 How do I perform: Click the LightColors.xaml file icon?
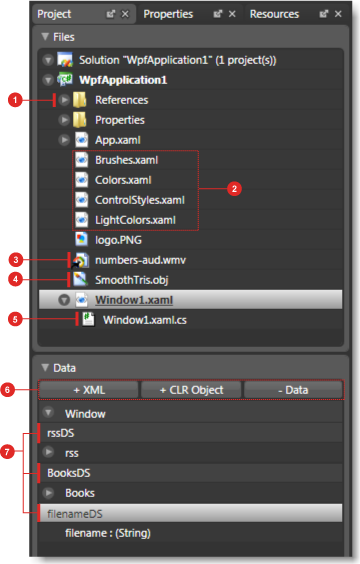(x=82, y=219)
